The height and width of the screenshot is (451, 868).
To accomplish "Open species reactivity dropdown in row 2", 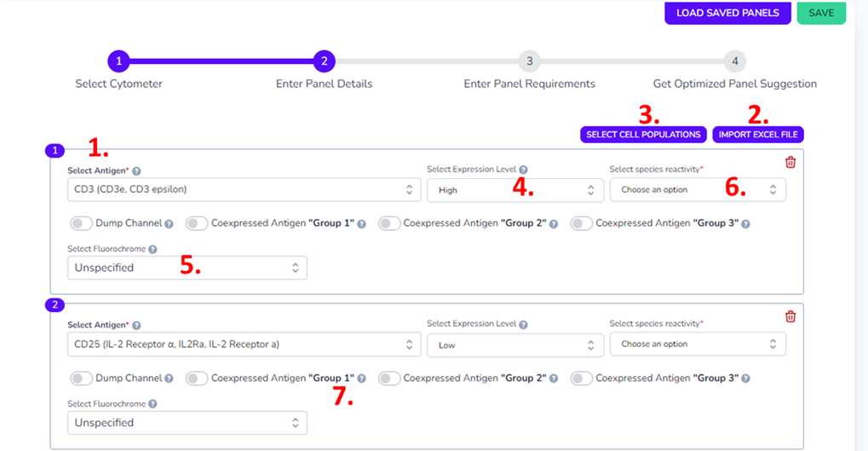I will (698, 344).
